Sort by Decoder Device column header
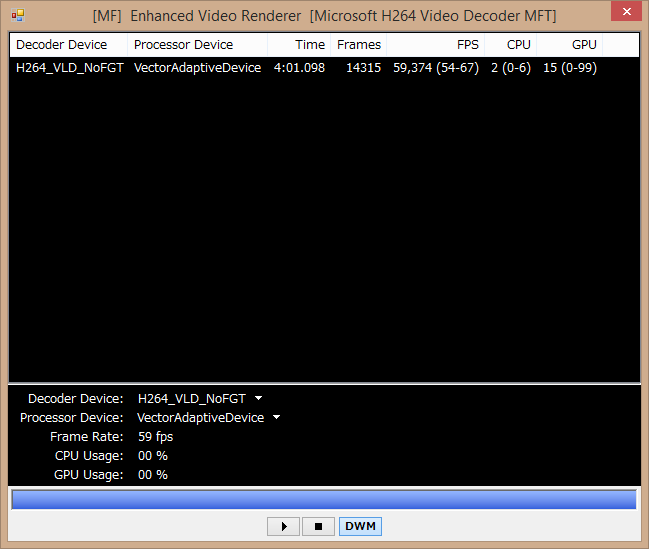This screenshot has width=649, height=549. tap(68, 45)
